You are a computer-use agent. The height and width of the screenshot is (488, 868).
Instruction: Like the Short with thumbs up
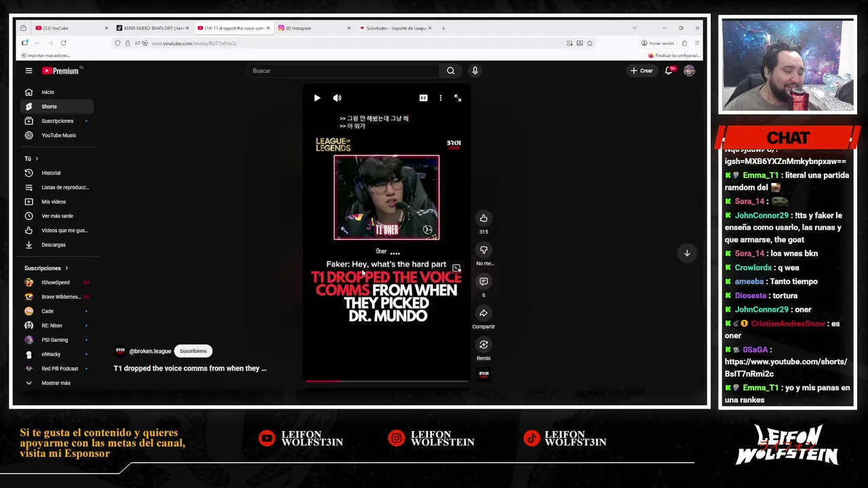point(484,218)
